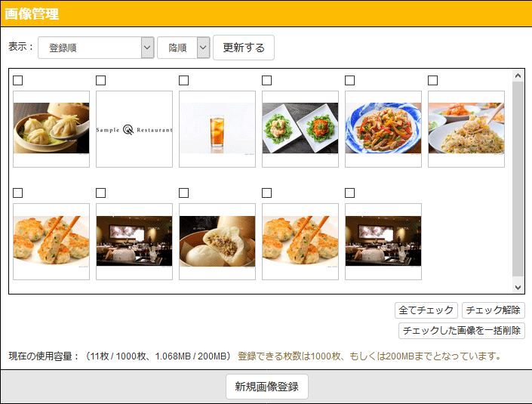
Task: Select the stir-fry on blue plate thumbnail
Action: (383, 128)
